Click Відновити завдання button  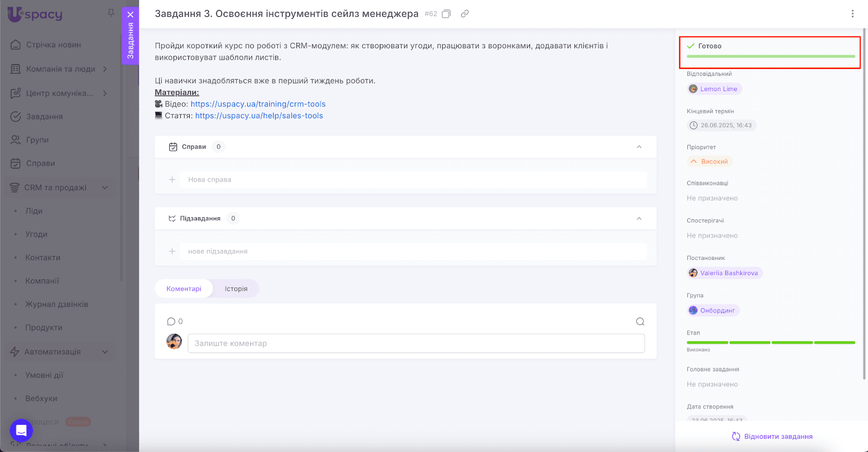pyautogui.click(x=772, y=436)
